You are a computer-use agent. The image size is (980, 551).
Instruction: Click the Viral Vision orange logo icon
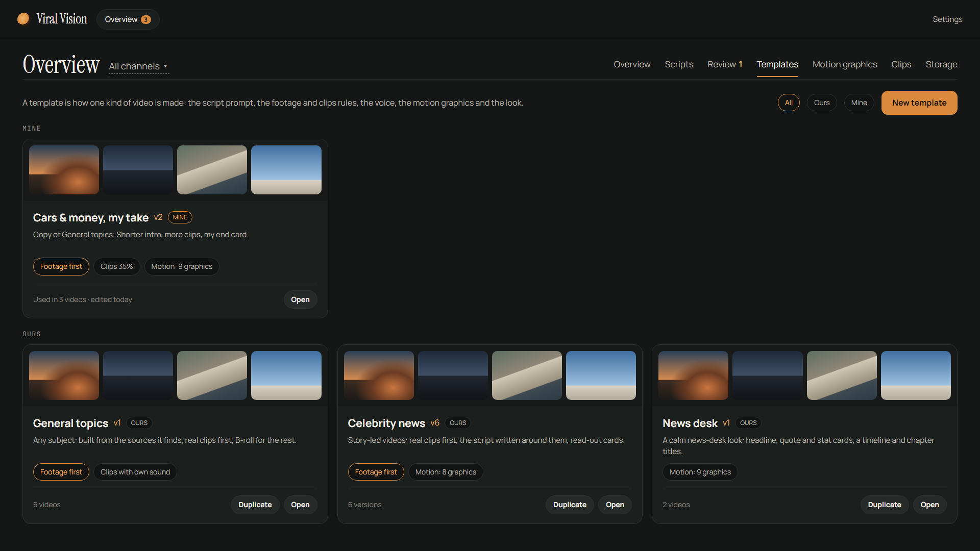point(23,19)
